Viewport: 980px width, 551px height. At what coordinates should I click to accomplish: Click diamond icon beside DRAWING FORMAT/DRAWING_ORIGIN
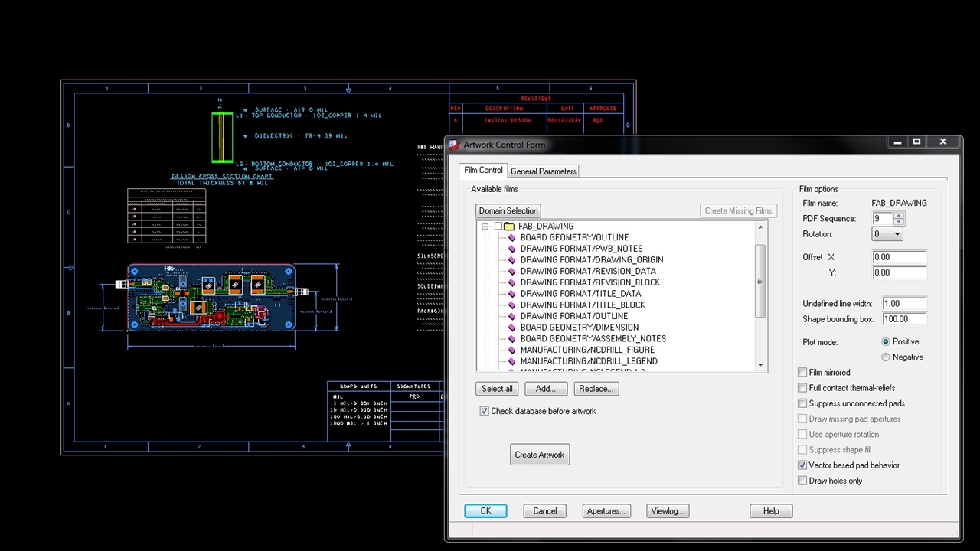tap(512, 260)
